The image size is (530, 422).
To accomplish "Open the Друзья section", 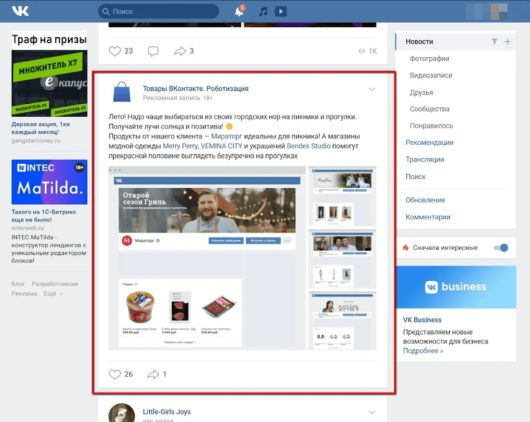I will (x=421, y=92).
